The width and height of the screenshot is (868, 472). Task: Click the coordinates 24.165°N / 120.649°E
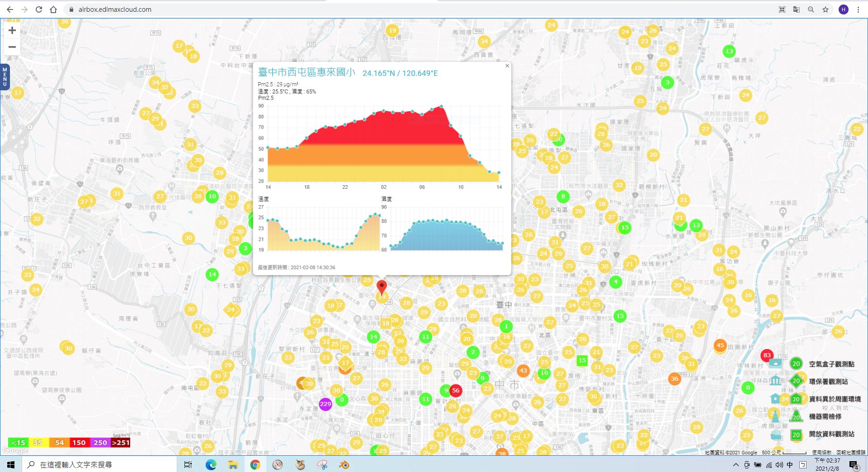coord(400,73)
